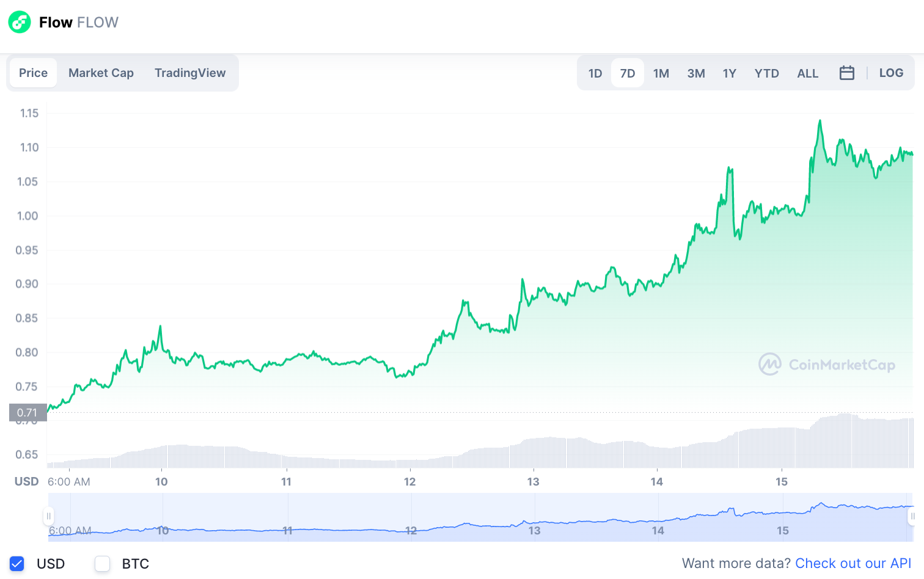Select the YTD time range
The width and height of the screenshot is (924, 579).
766,73
